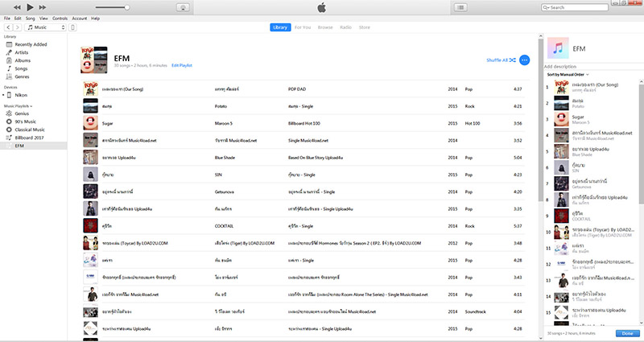Select Songs in the sidebar
Image resolution: width=644 pixels, height=342 pixels.
(x=21, y=68)
